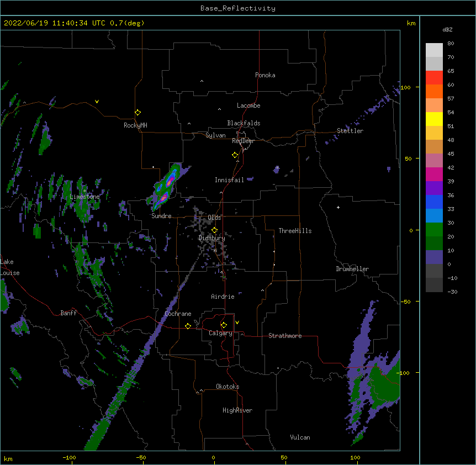Click the Blackfalds town label

(x=244, y=123)
